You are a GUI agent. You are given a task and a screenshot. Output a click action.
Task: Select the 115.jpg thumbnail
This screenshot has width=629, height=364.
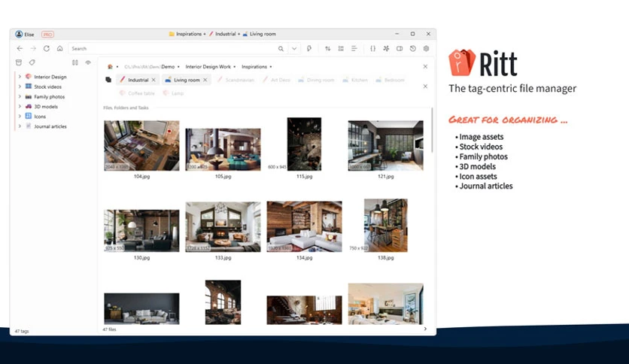(x=304, y=144)
